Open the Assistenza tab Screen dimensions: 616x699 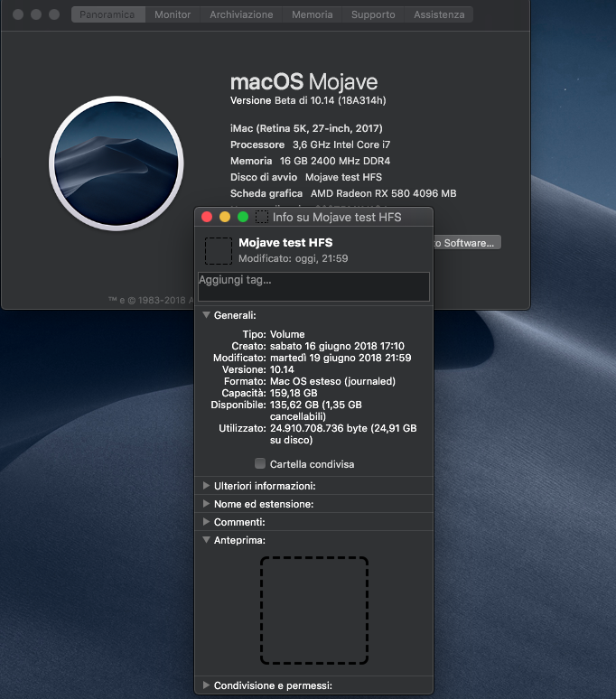[439, 14]
